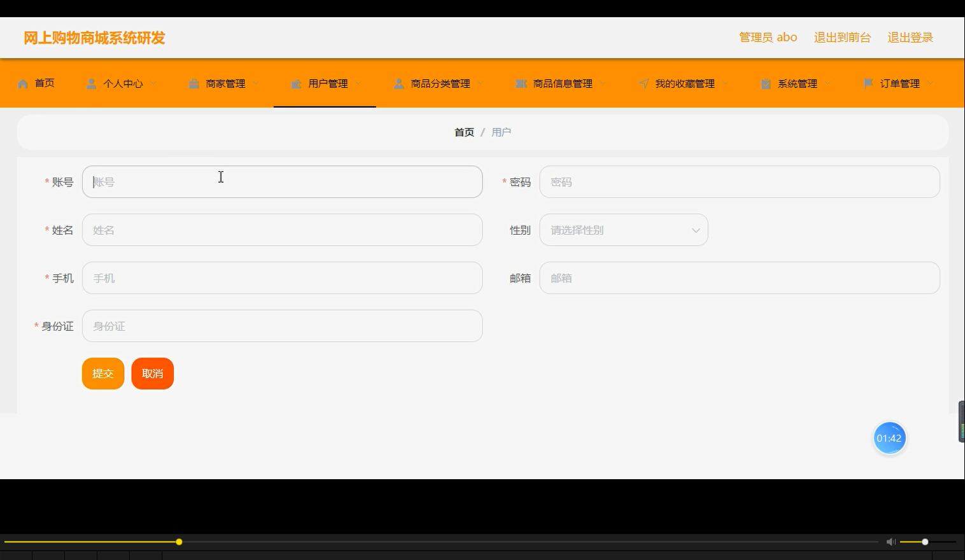Image resolution: width=965 pixels, height=560 pixels.
Task: Click the user icon beside 商品分类管理
Action: [x=398, y=83]
